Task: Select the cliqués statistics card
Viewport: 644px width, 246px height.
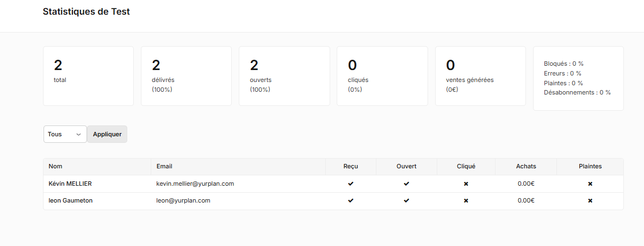Action: click(x=382, y=76)
